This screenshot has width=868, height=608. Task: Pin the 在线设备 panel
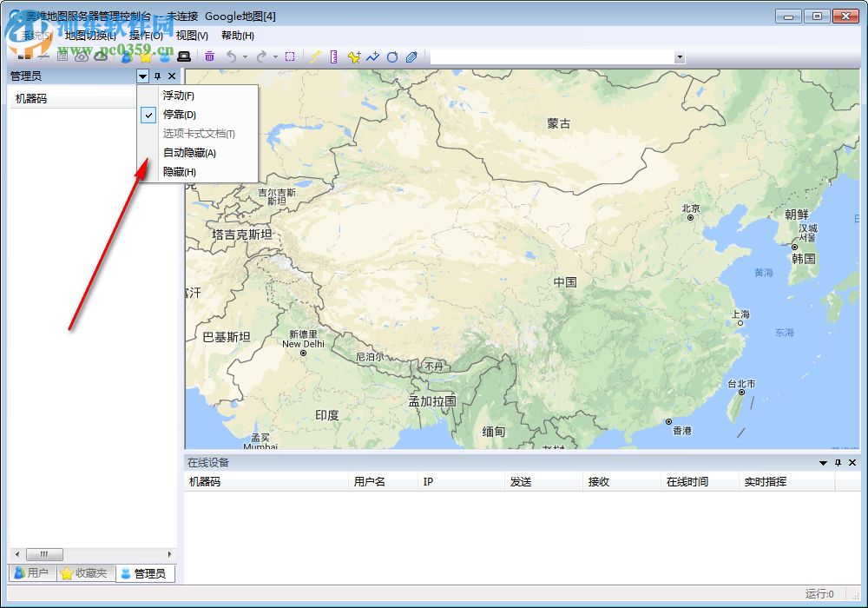tap(838, 463)
